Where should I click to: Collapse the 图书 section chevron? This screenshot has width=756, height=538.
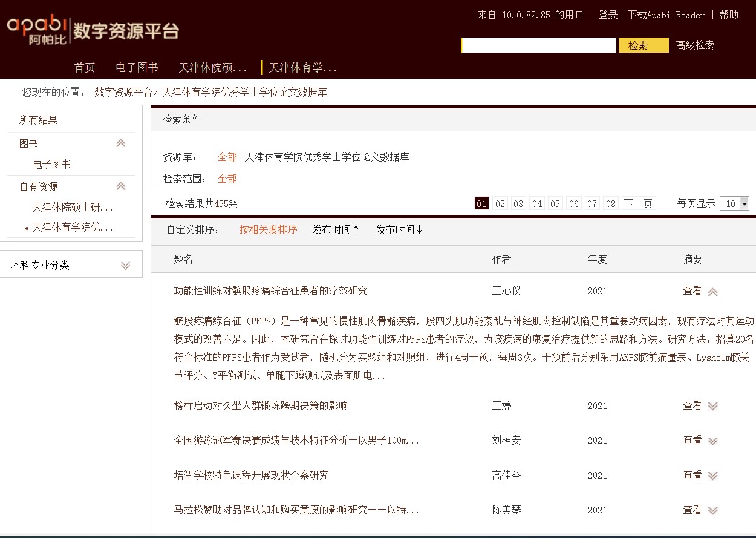(121, 143)
